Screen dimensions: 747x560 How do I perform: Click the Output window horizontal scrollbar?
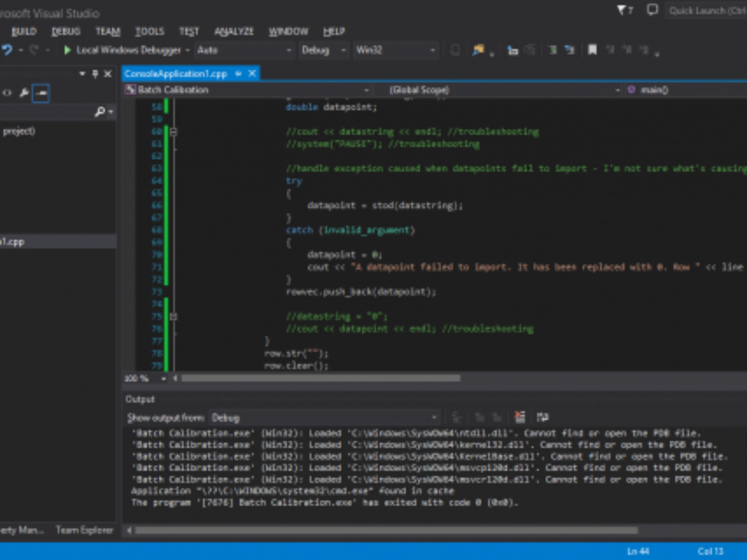click(x=387, y=531)
